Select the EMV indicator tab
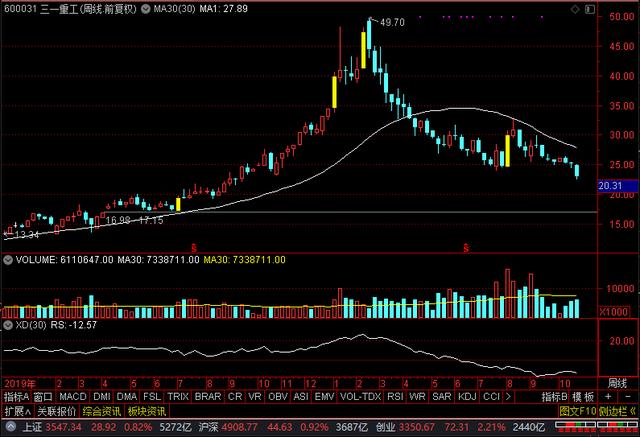640x437 pixels. (x=324, y=397)
